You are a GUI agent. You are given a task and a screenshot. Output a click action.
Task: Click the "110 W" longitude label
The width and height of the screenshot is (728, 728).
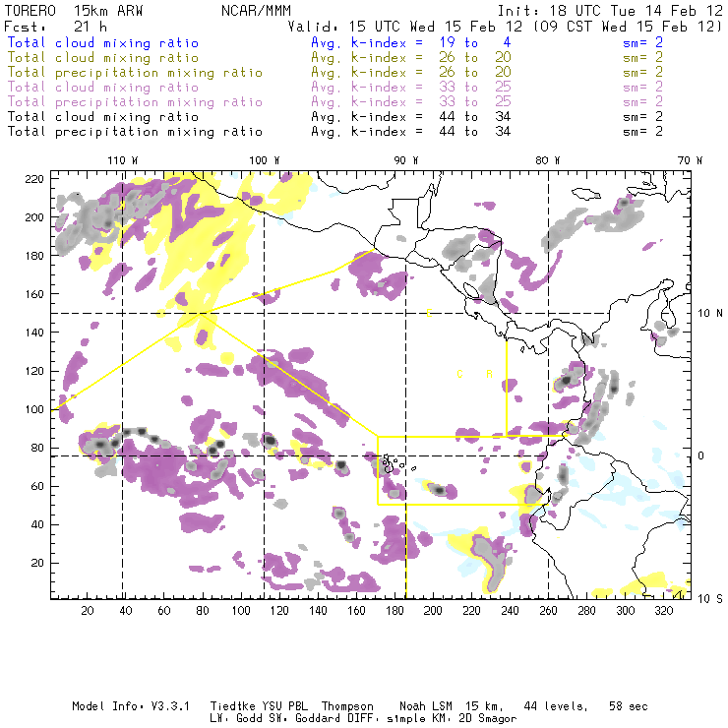click(123, 160)
